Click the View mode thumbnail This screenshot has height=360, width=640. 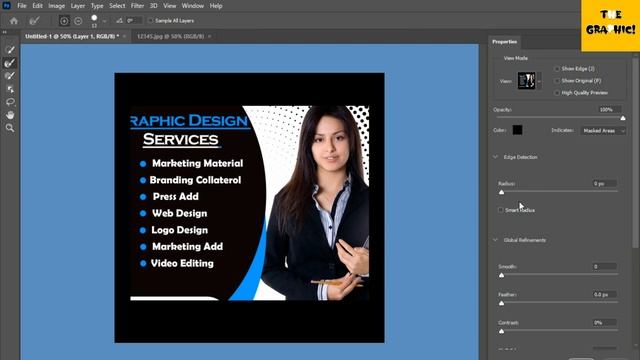(x=526, y=81)
